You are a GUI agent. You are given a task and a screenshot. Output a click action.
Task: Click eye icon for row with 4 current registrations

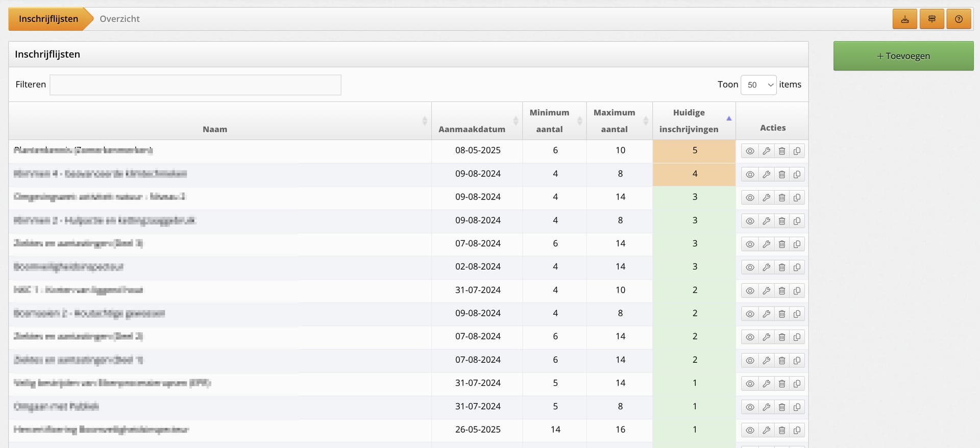point(750,175)
